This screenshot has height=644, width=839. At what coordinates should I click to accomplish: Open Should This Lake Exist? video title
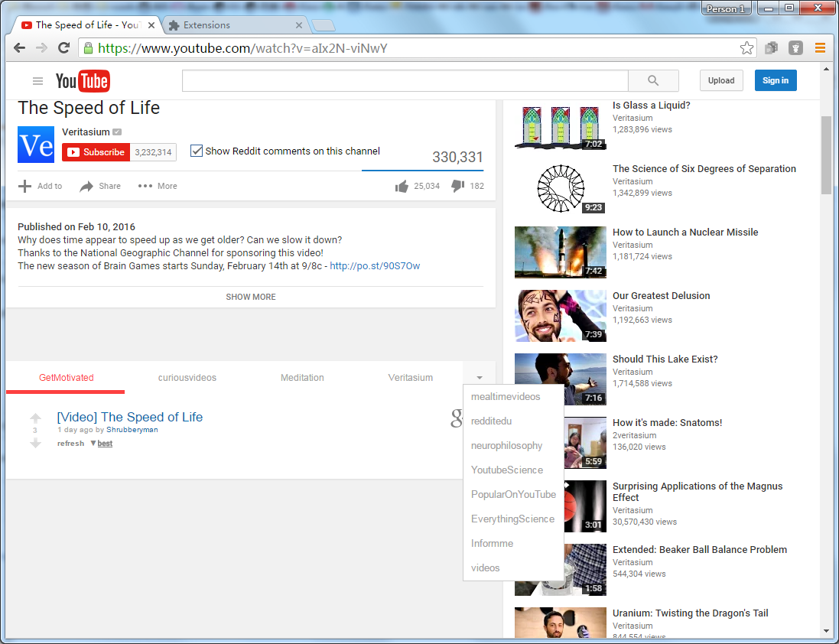tap(665, 359)
